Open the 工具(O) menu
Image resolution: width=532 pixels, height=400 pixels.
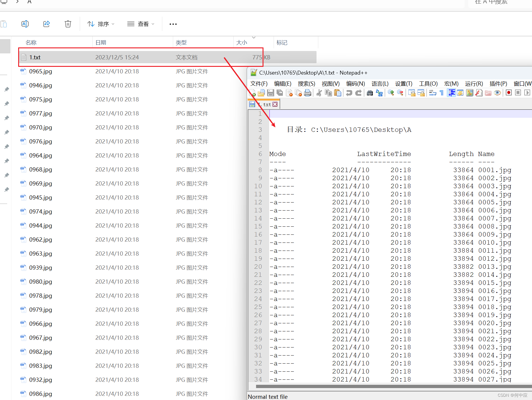tap(428, 84)
